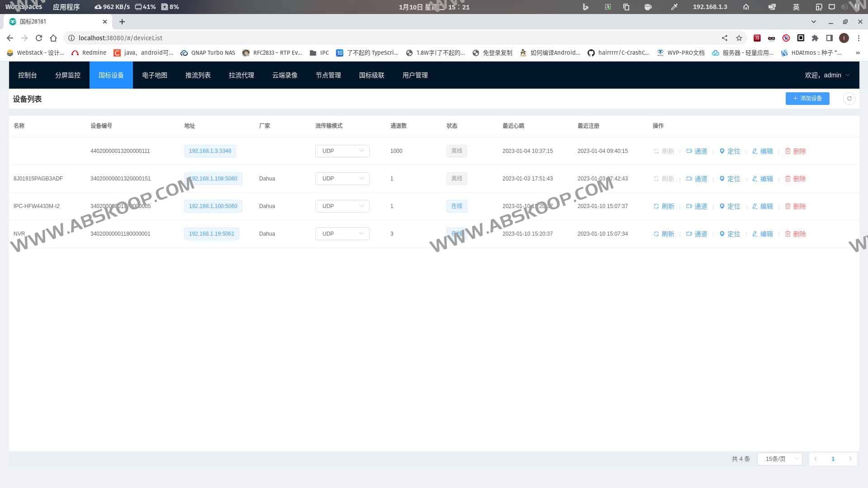Refresh the NVR device row
The image size is (868, 488).
pyautogui.click(x=664, y=234)
